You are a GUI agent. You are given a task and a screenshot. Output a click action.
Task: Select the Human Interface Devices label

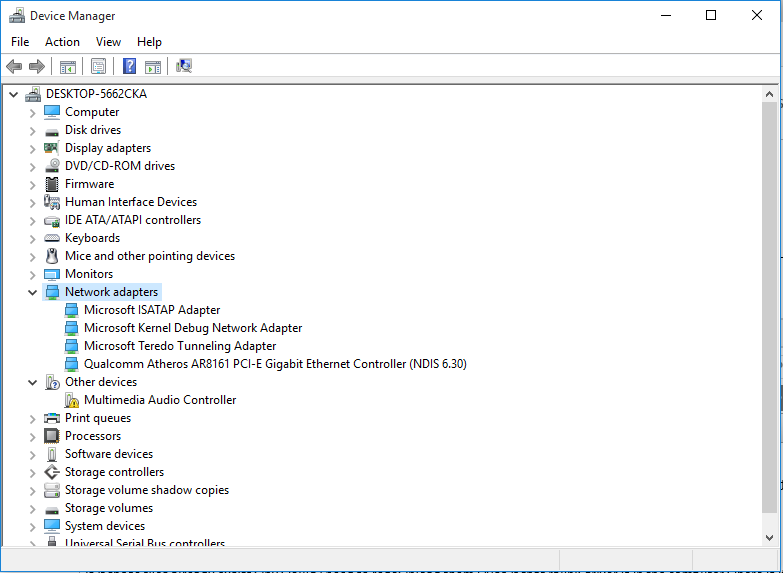pos(131,202)
